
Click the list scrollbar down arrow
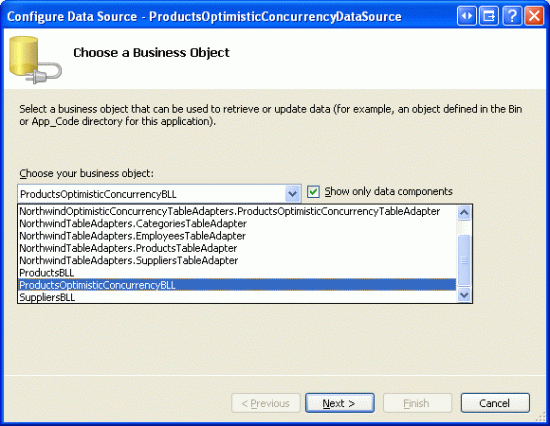(x=464, y=295)
